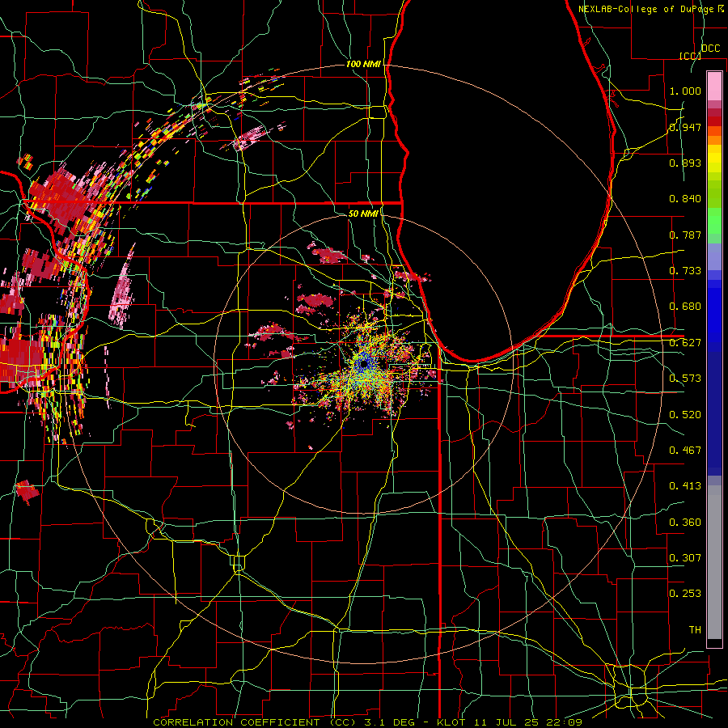Click the [CC] legend unit label
The image size is (728, 728).
pyautogui.click(x=690, y=56)
